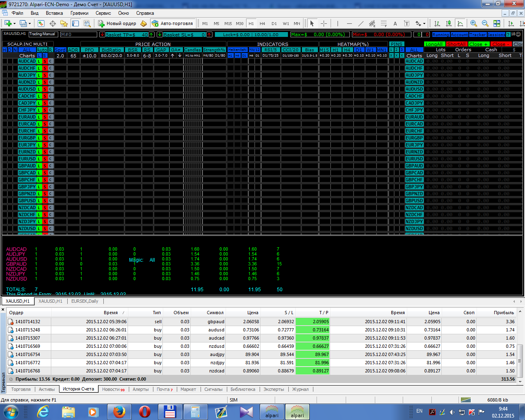This screenshot has width=525, height=420.
Task: Zoom out on the chart
Action: (x=485, y=23)
